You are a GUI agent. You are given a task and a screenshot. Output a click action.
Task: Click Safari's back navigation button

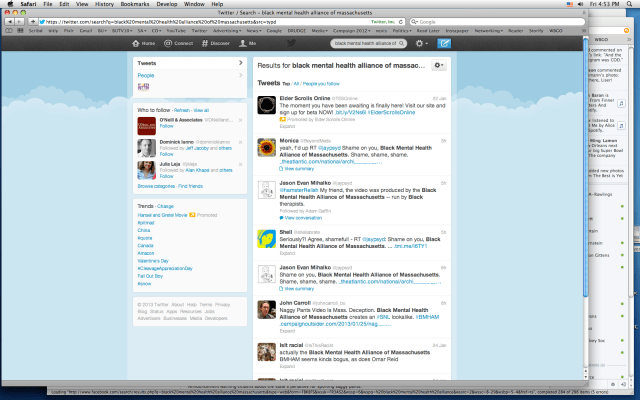[x=8, y=20]
